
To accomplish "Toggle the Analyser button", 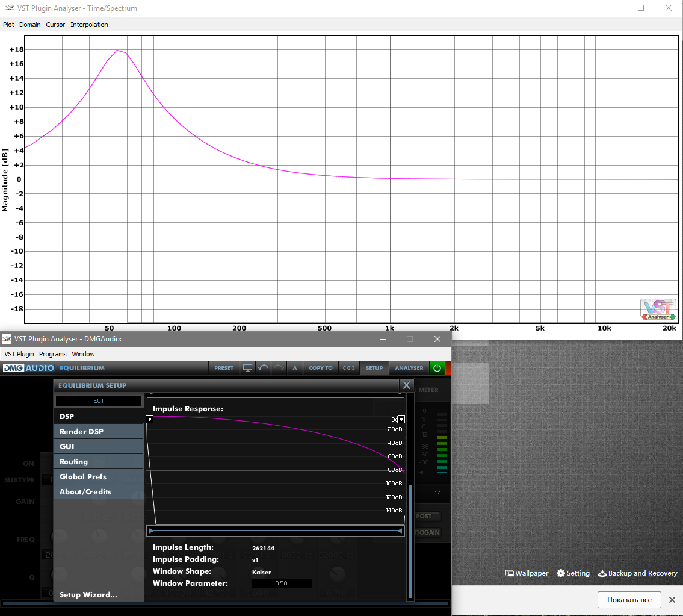I will (409, 368).
